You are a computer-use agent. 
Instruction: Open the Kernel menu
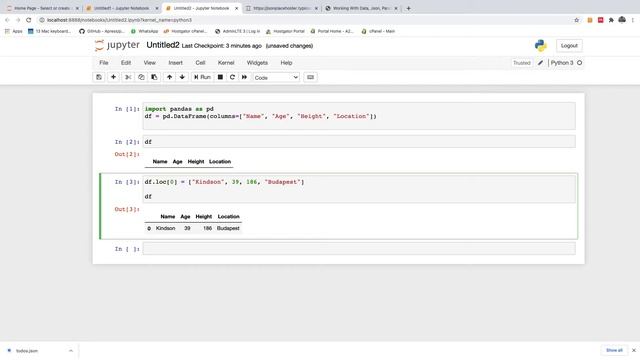[x=226, y=63]
